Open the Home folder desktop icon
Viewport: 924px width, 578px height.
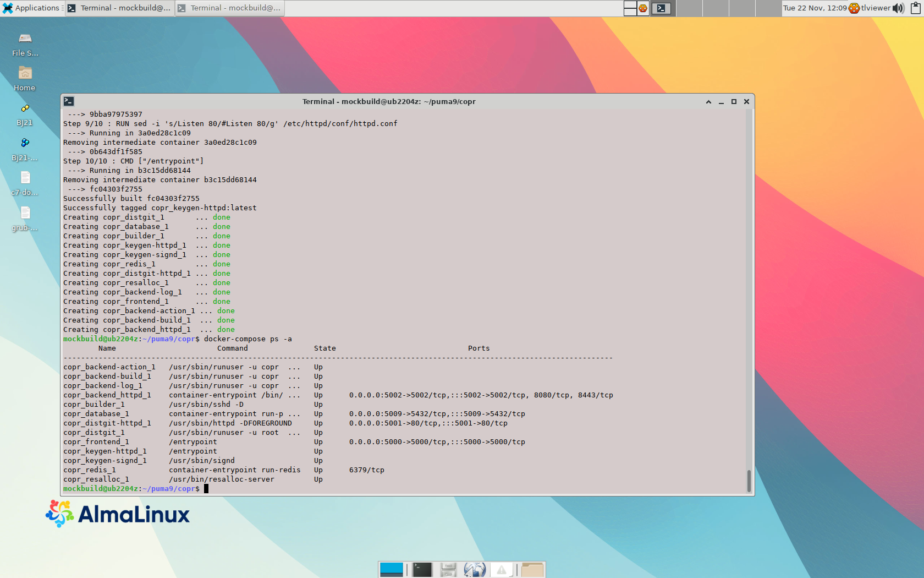point(25,73)
